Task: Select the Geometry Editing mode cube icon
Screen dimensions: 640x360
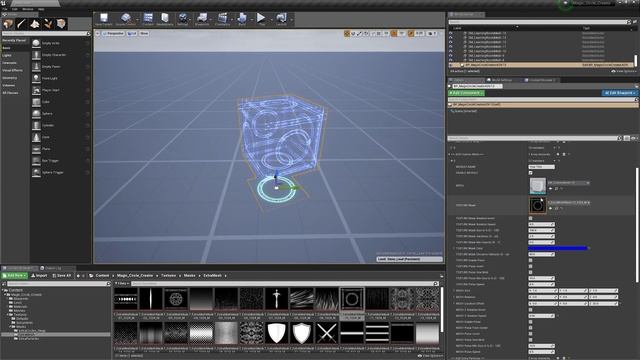Action: 61,24
